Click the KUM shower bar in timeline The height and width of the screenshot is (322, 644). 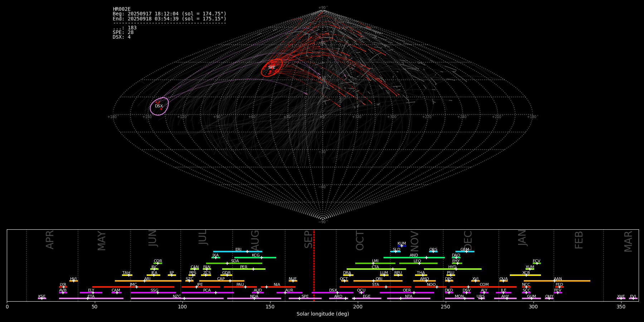[x=402, y=246]
